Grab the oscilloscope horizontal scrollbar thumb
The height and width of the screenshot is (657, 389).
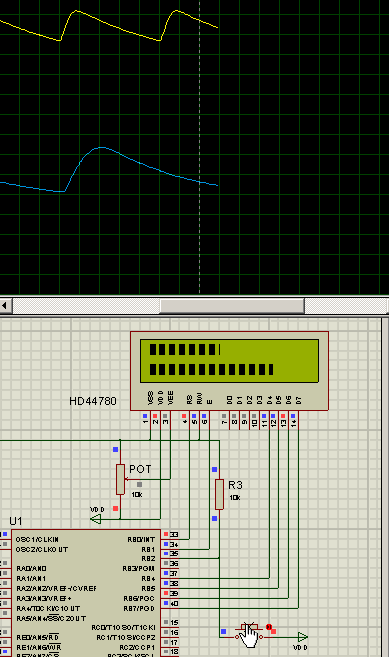pos(232,306)
